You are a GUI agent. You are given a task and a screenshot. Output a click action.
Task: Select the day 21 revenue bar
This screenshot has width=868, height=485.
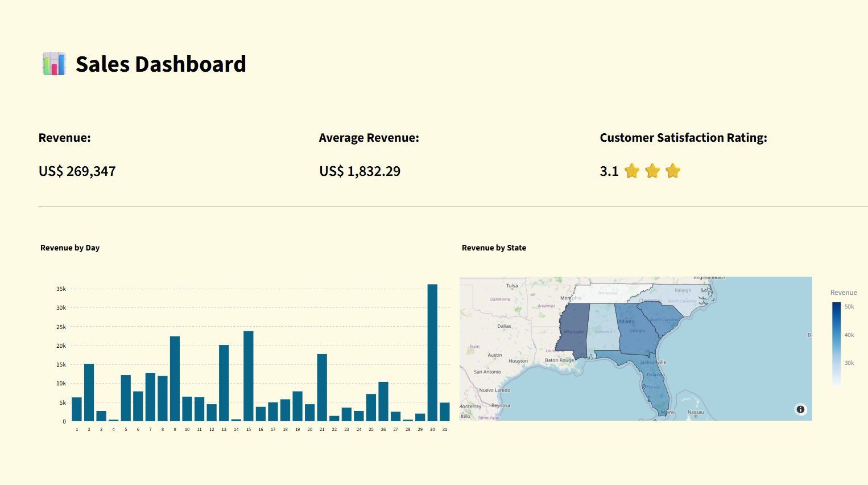[x=322, y=388]
